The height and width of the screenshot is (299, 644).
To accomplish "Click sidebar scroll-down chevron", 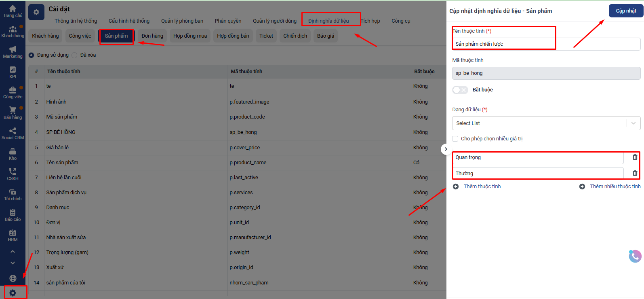I will pyautogui.click(x=13, y=263).
